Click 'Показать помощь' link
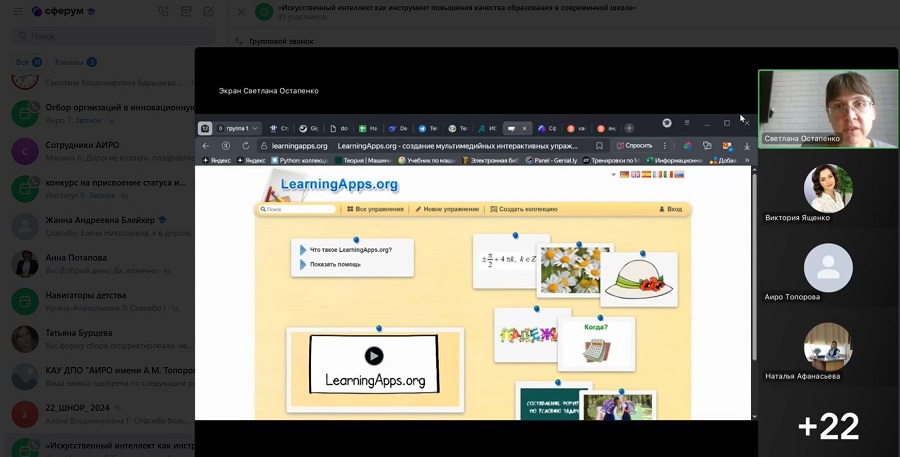The height and width of the screenshot is (457, 900). pyautogui.click(x=335, y=265)
